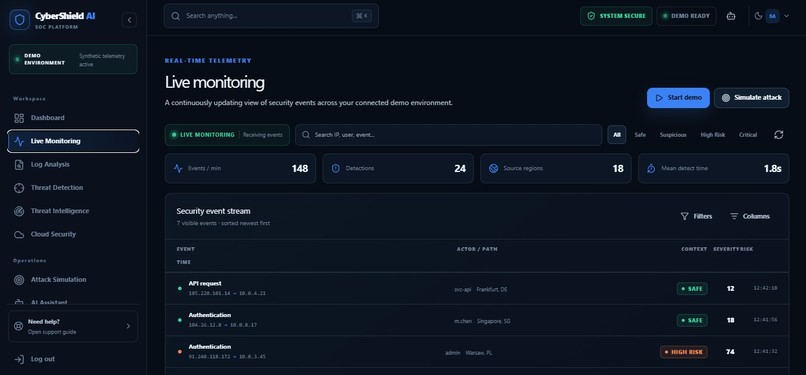Open Log Analysis page
This screenshot has width=806, height=375.
click(x=73, y=164)
